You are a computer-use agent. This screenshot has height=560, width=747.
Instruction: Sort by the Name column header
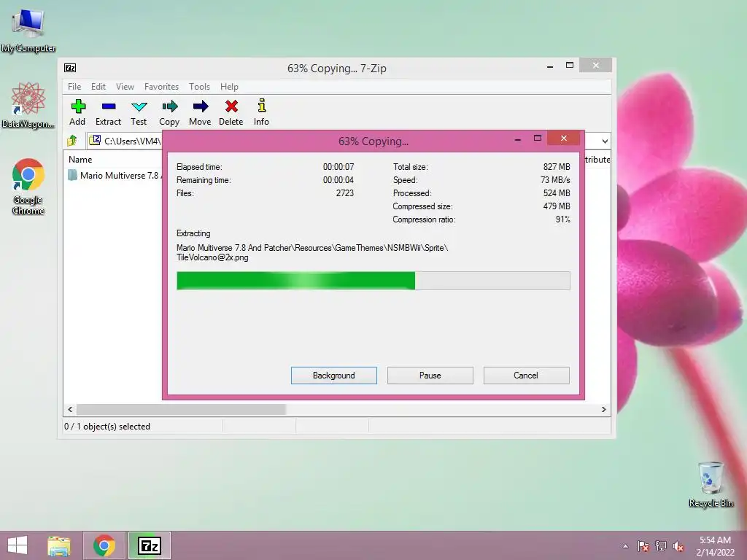80,160
